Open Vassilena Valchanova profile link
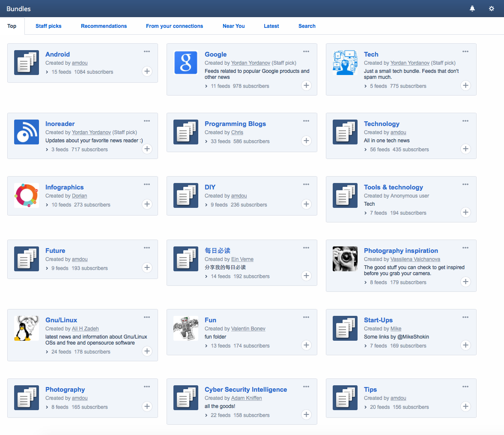Viewport: 504px width, 435px height. (415, 259)
